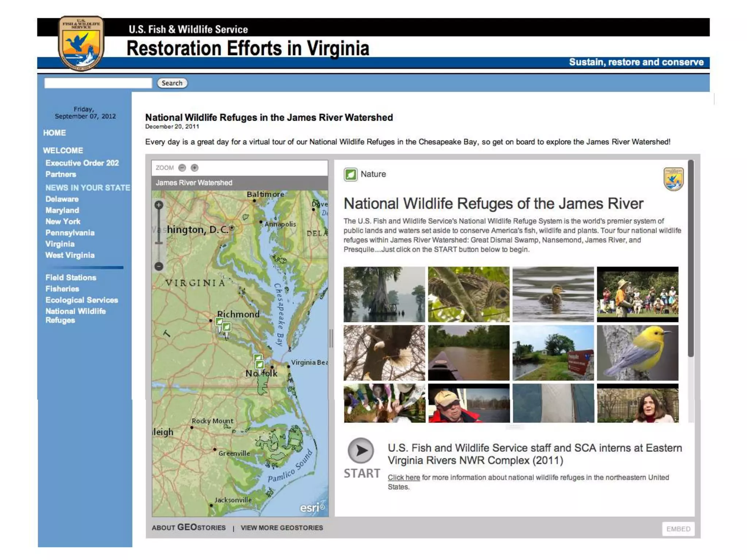Click the EMBED button

coord(678,529)
